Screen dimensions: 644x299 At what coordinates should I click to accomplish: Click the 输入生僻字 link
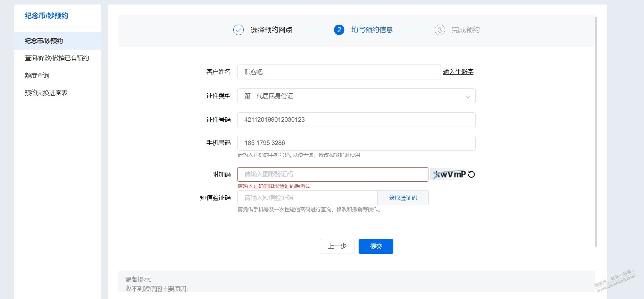[x=458, y=72]
